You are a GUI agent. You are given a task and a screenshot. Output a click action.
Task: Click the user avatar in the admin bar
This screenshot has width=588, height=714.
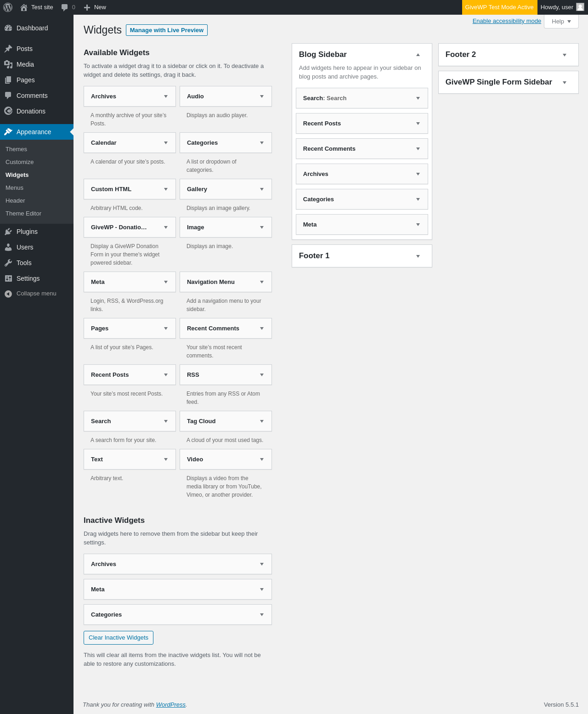(580, 7)
